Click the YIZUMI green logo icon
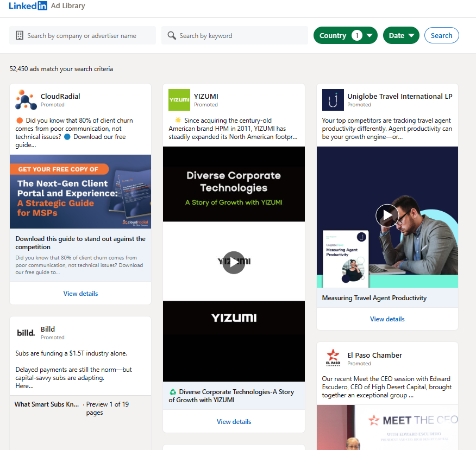Viewport: 476px width, 450px height. coord(179,100)
